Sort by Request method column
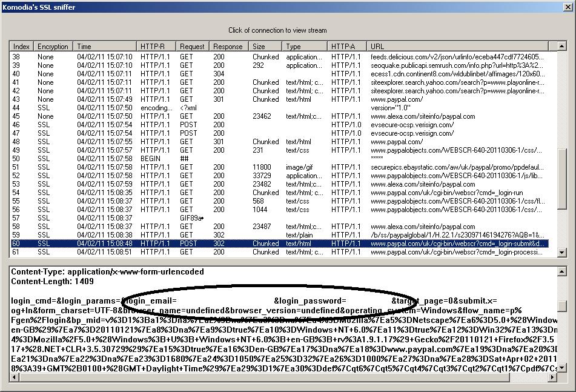 (x=193, y=47)
